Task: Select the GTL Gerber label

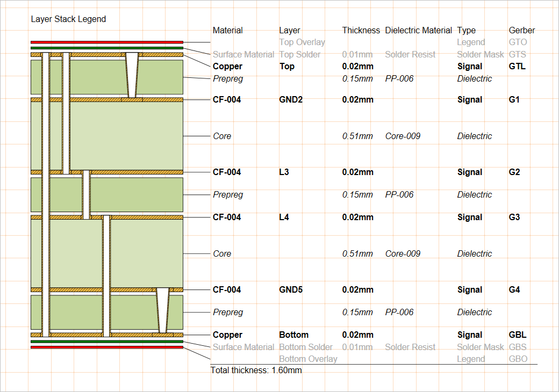Action: [x=517, y=66]
